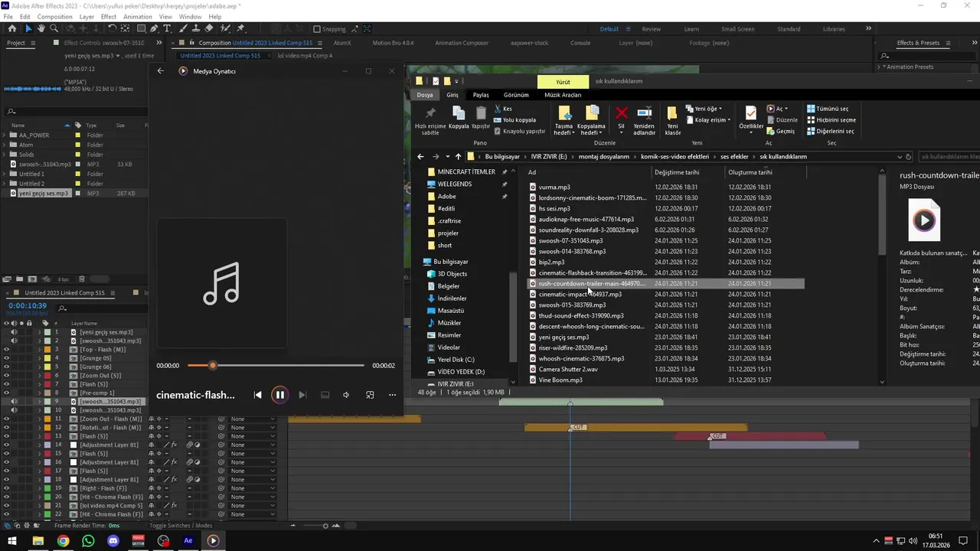Open the media player volume icon
Screen dimensions: 980x551
click(x=346, y=395)
